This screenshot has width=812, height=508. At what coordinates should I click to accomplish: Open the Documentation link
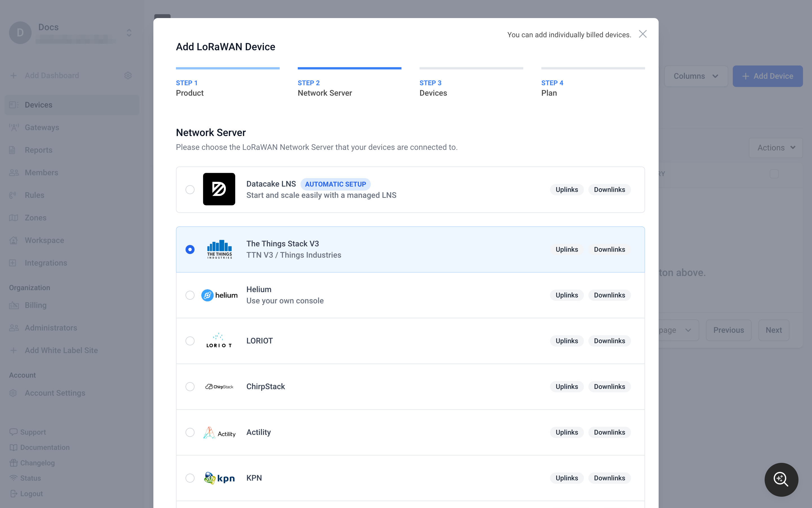(39, 447)
